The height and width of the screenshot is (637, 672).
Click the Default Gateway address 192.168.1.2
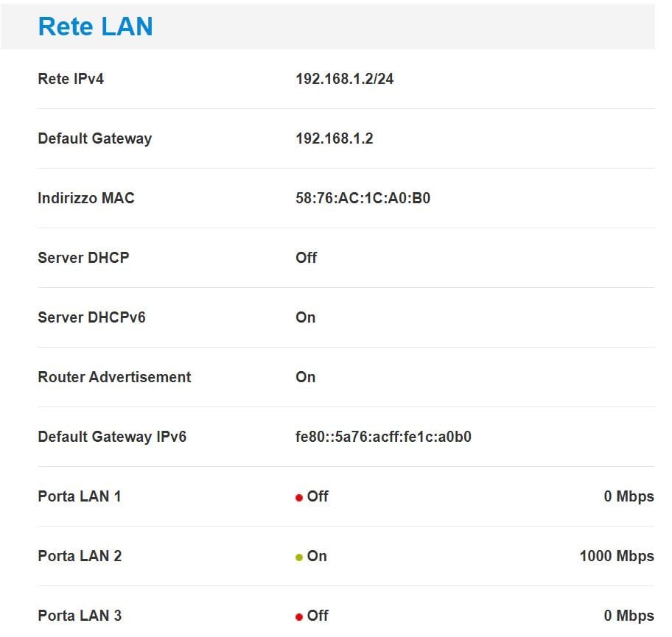[335, 138]
